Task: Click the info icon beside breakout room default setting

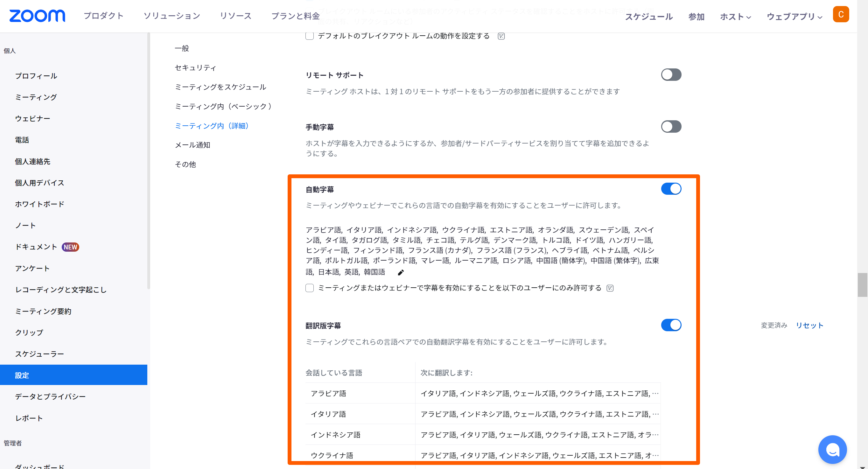Action: point(501,36)
